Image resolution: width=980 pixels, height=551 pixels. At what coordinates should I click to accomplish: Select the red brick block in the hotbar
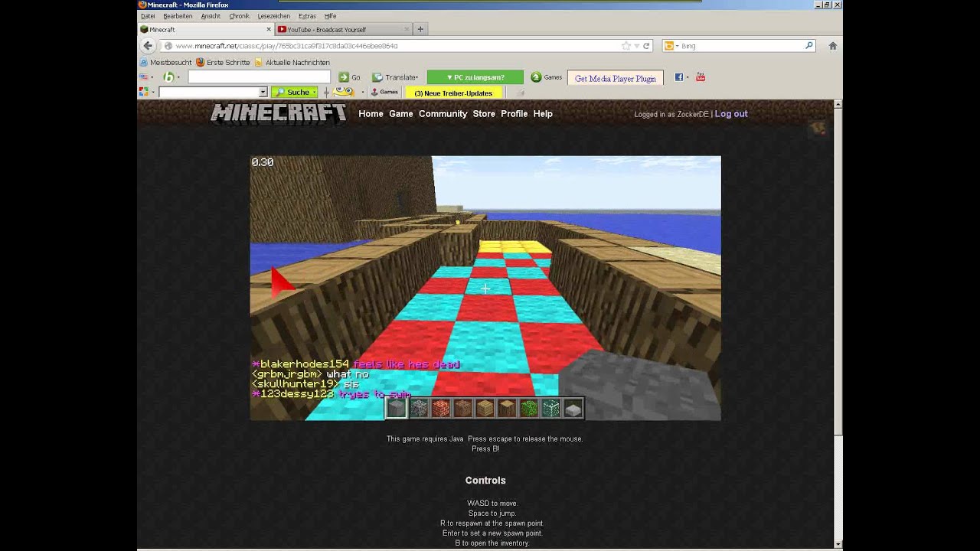pos(440,409)
